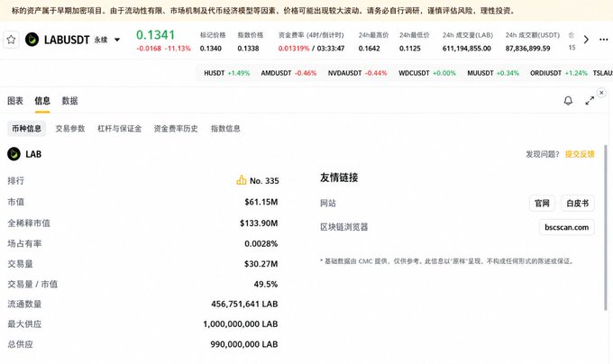Add LABUSDT to favorites with star icon
This screenshot has height=364, width=613.
(x=11, y=40)
